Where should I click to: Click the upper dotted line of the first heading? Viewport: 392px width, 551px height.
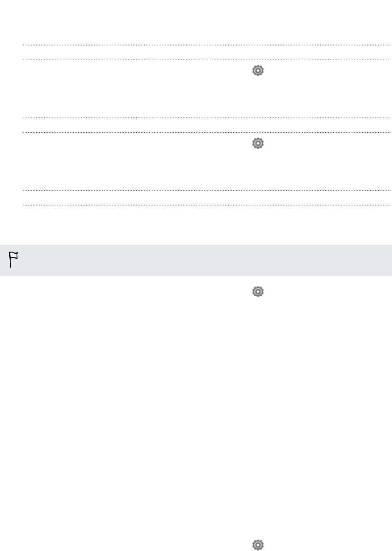207,45
